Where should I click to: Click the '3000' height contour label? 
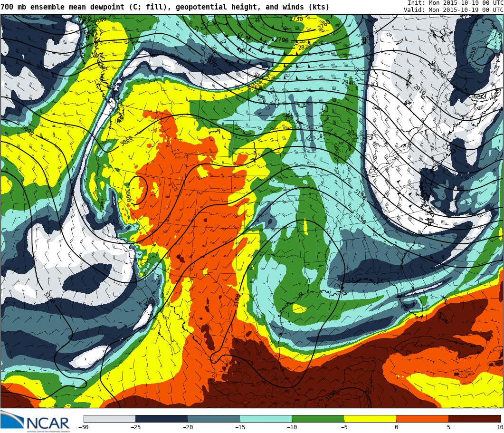coord(42,68)
